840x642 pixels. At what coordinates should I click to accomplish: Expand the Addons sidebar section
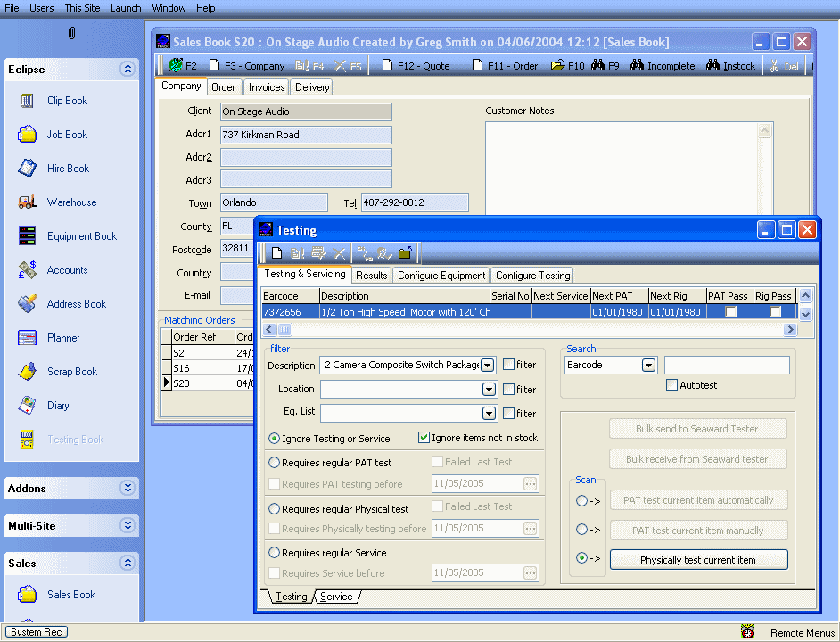point(128,489)
